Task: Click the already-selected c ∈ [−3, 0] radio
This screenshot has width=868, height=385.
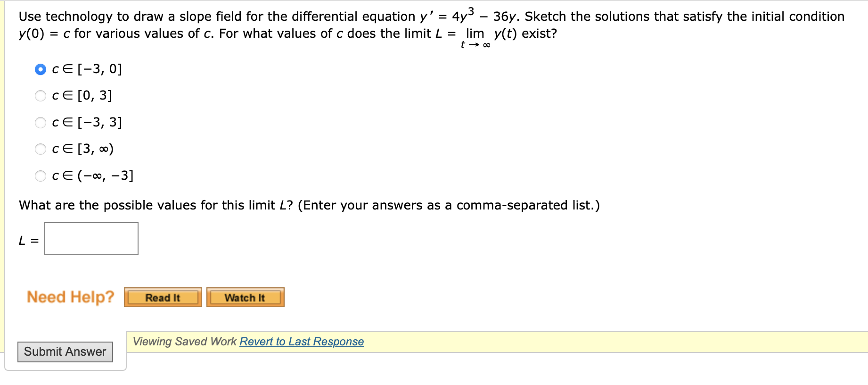Action: tap(40, 69)
